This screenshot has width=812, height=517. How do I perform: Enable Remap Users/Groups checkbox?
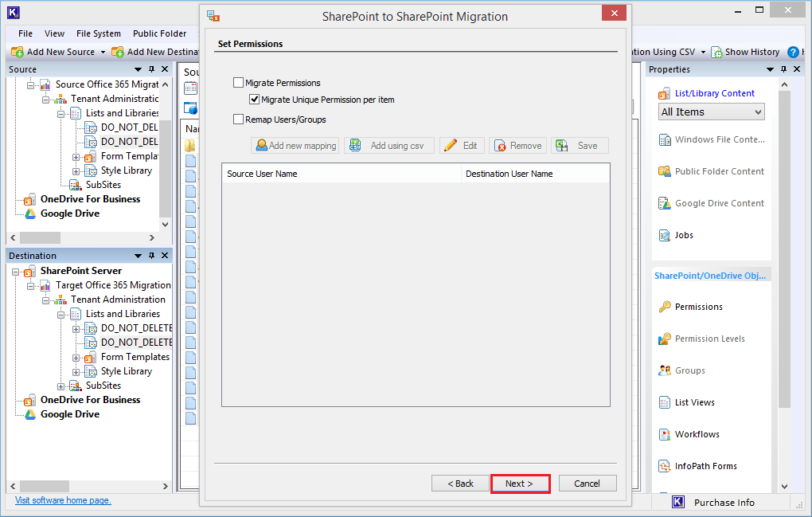tap(238, 119)
